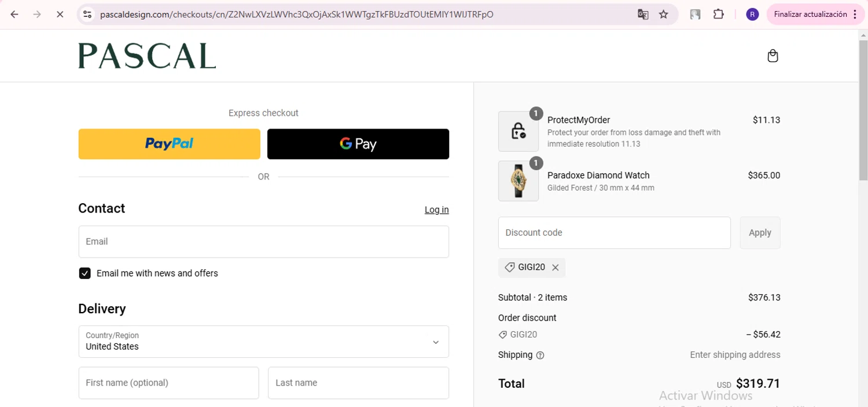Remove the GIGI20 discount code tag
The width and height of the screenshot is (868, 407).
pyautogui.click(x=556, y=267)
